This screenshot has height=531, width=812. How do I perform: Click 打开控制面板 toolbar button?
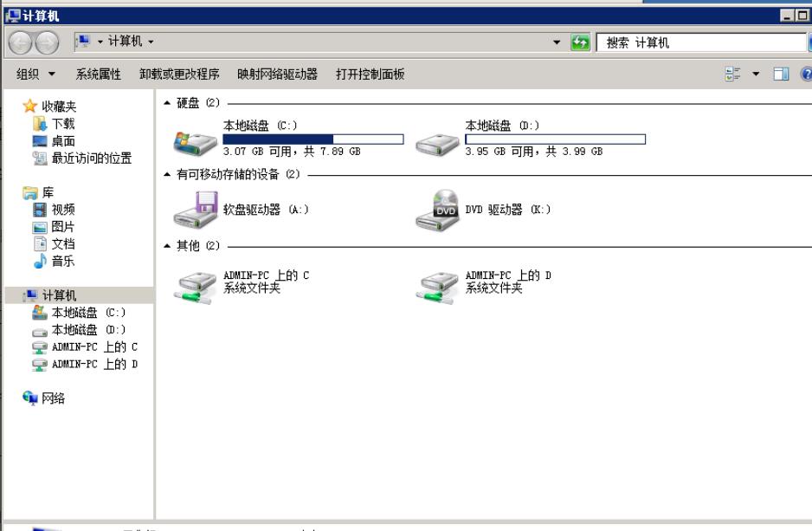coord(370,74)
